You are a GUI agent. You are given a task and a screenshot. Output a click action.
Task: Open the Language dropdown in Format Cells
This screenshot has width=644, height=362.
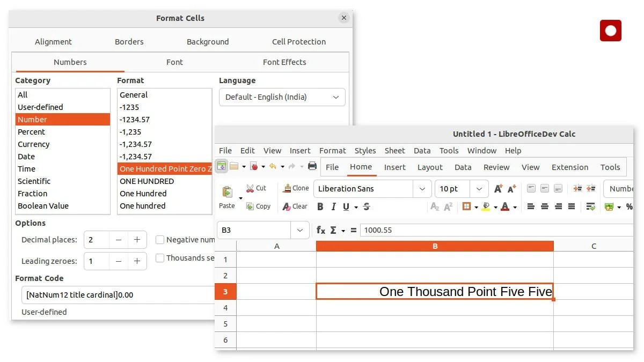(282, 97)
